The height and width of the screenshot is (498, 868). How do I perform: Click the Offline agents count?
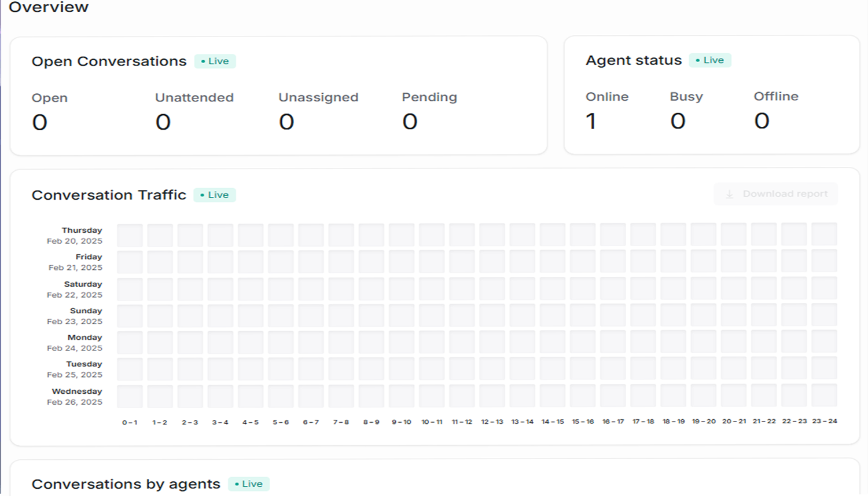762,121
